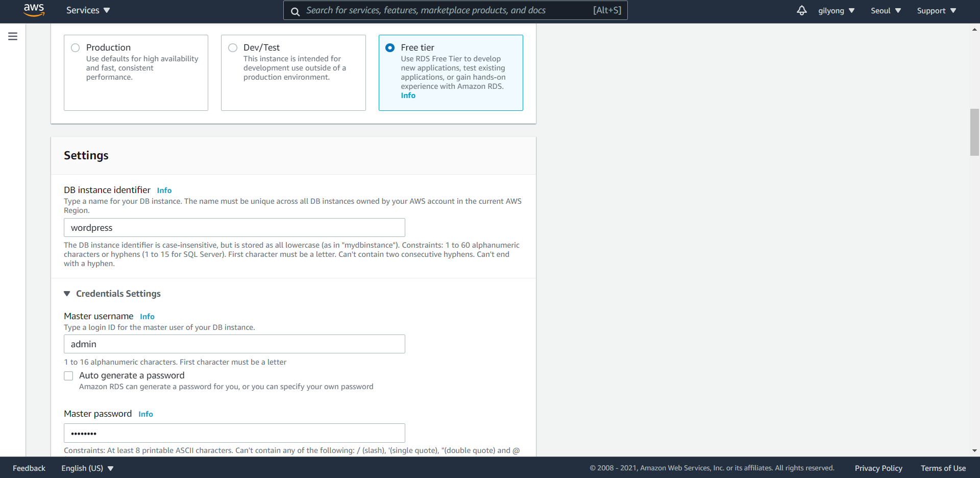This screenshot has height=478, width=980.
Task: Open Info for Master password
Action: 145,414
